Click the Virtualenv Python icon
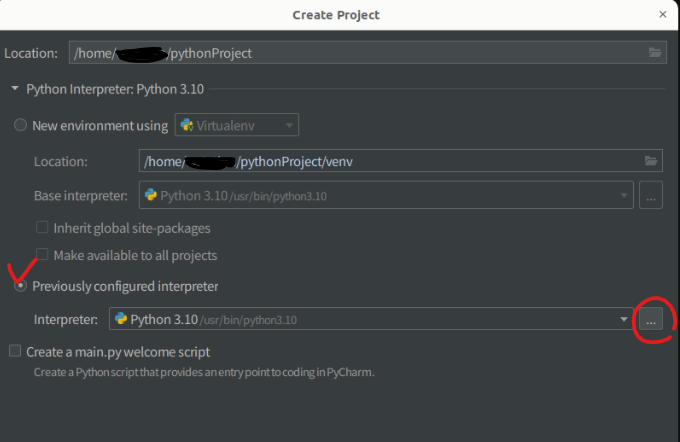680x442 pixels. point(187,125)
